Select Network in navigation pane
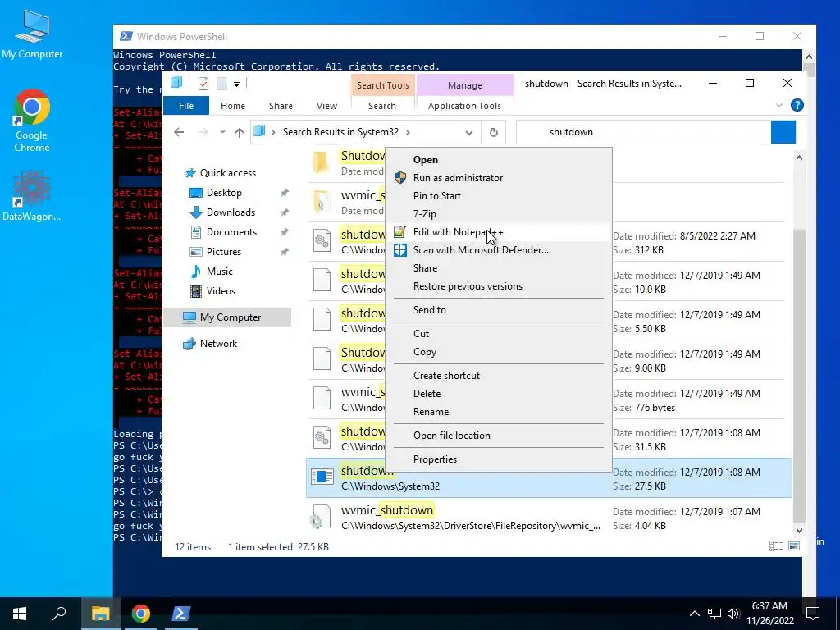 [x=218, y=344]
